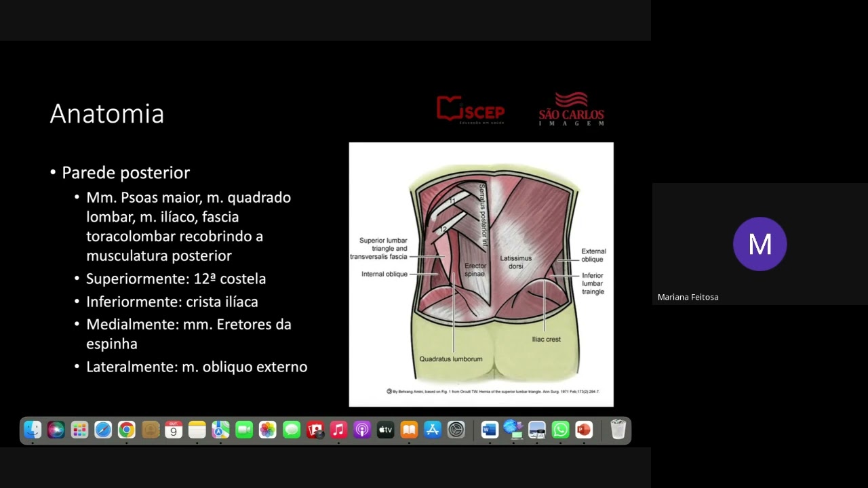The height and width of the screenshot is (488, 868).
Task: Open Contacts app in dock
Action: coord(151,430)
